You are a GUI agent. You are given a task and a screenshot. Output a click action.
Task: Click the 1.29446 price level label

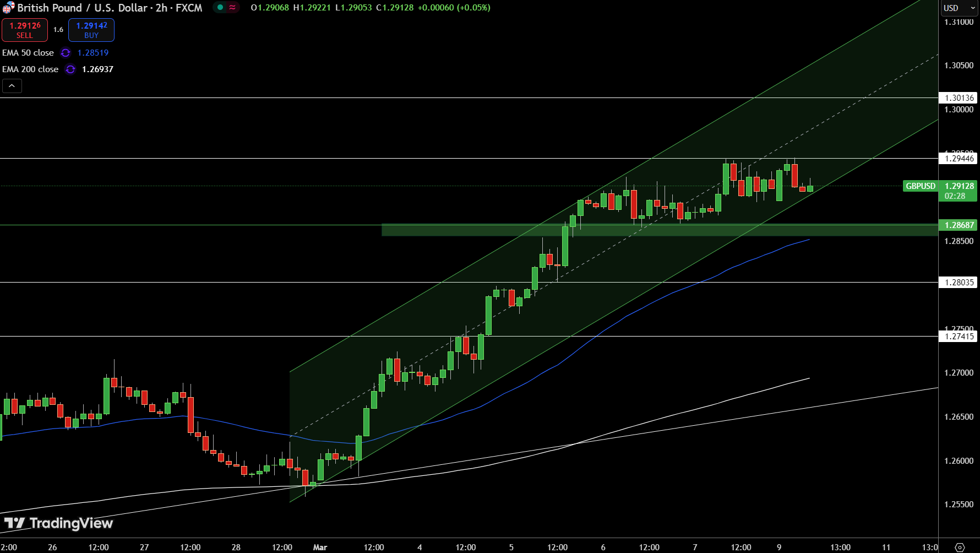(x=958, y=159)
